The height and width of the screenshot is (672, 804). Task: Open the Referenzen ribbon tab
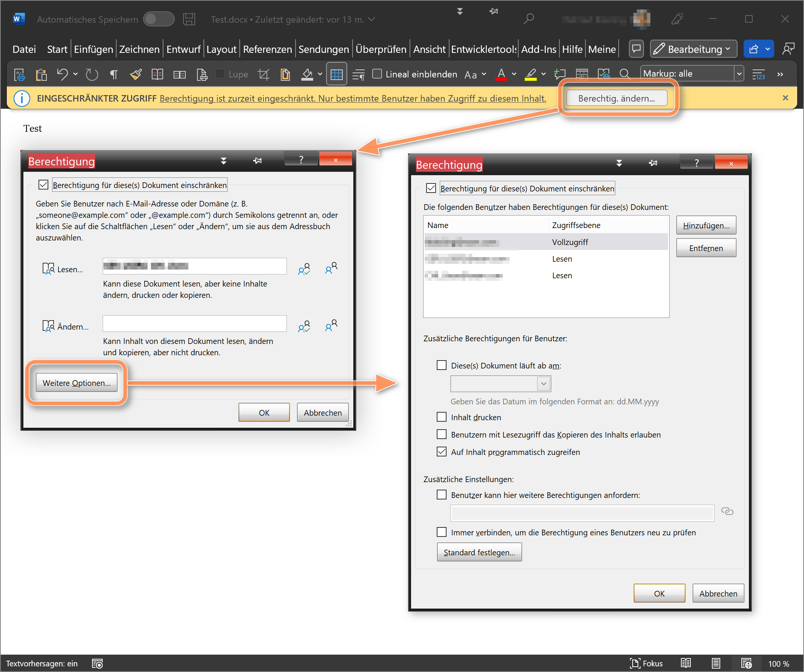267,49
